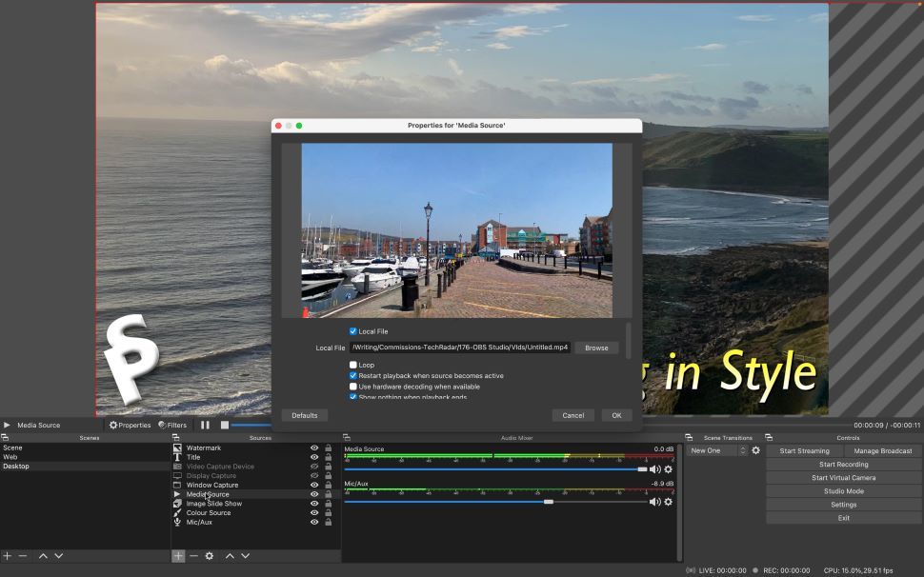Pause the preview playback
Viewport: 924px width, 577px height.
pos(205,425)
